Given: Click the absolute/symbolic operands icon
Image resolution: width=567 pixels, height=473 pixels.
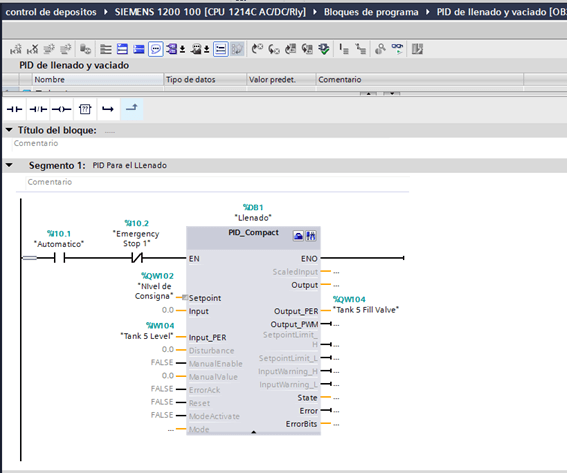Looking at the screenshot, I should (x=171, y=49).
